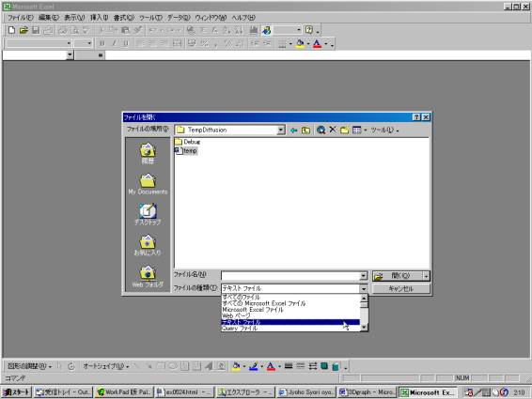Click the fill color bucket in drawing toolbar
This screenshot has width=532, height=399.
236,366
